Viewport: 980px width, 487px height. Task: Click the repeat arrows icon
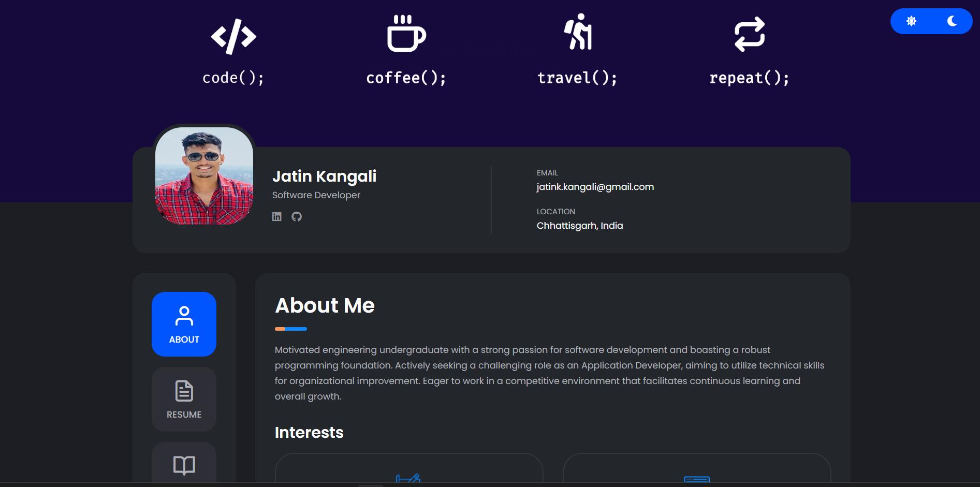tap(750, 34)
